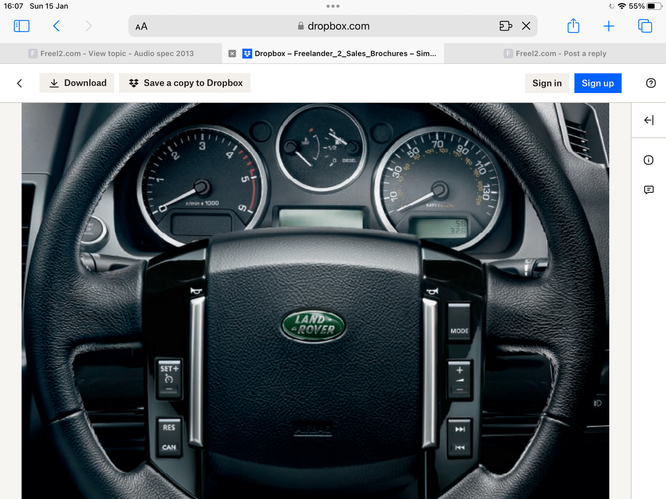Go forward to the next page
The height and width of the screenshot is (499, 666).
click(x=88, y=26)
